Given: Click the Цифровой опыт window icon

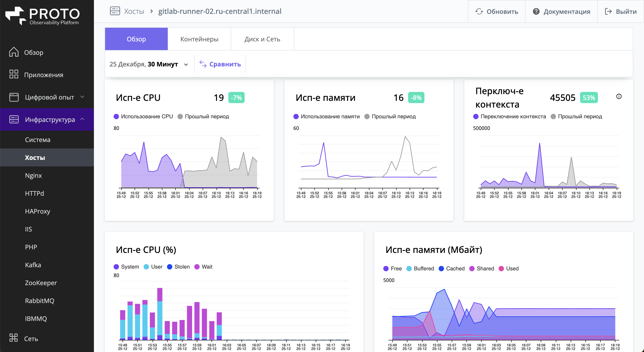Looking at the screenshot, I should coord(14,97).
